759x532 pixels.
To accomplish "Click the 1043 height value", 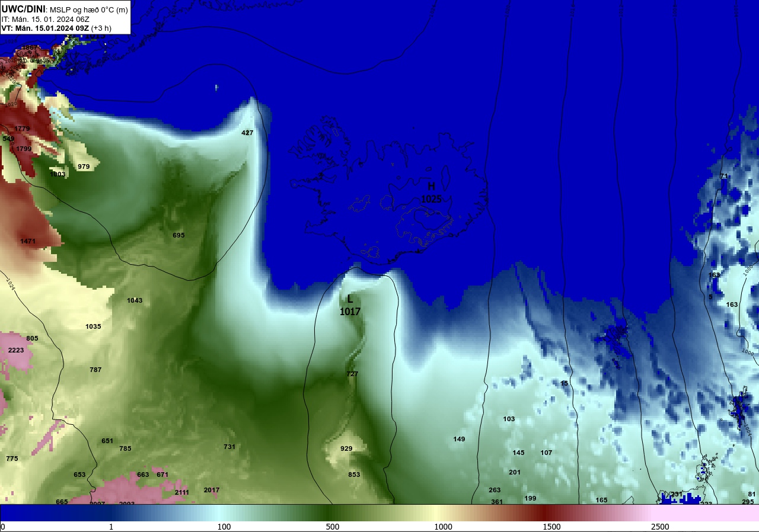I will coord(135,300).
